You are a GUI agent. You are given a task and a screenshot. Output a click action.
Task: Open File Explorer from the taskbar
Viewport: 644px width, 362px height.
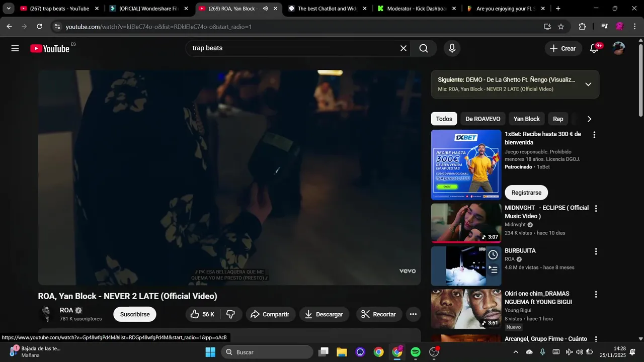(x=342, y=352)
